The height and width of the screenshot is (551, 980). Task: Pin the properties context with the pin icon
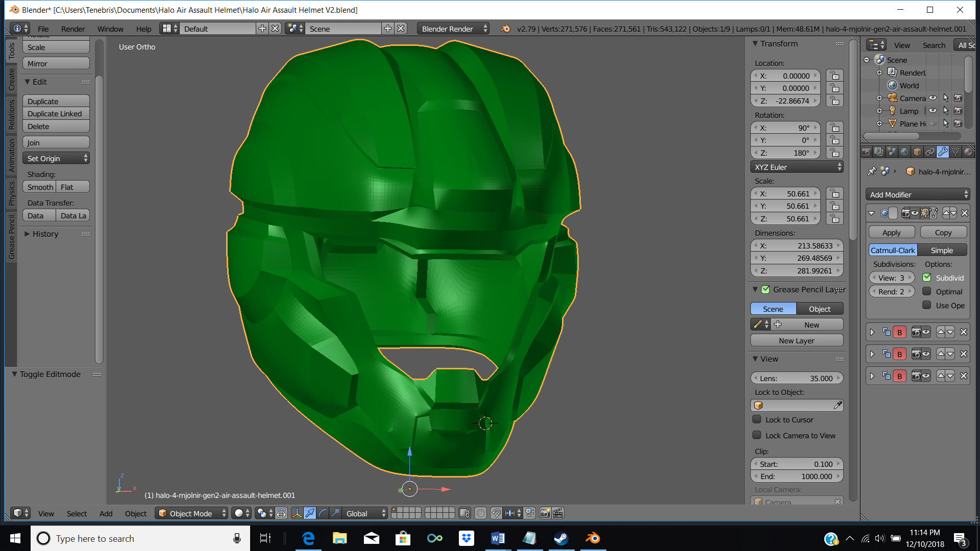pos(872,171)
